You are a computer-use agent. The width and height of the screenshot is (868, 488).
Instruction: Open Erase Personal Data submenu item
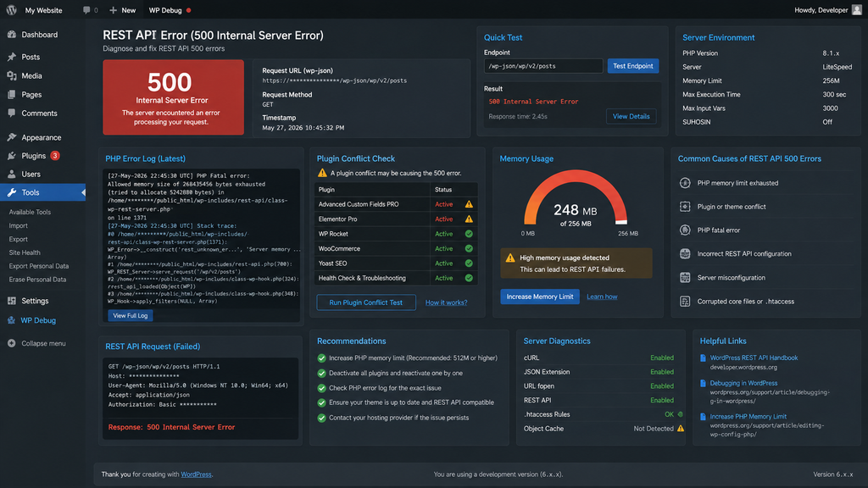point(37,280)
